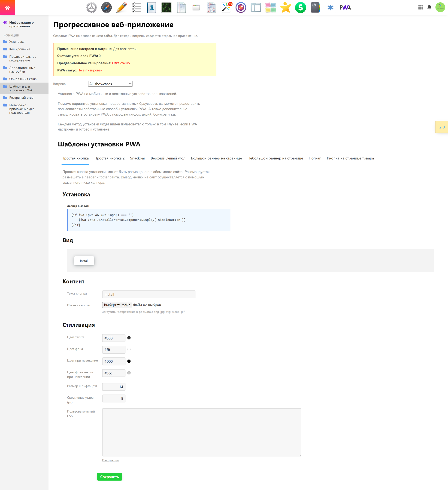Screen dimensions: 448x490
Task: Switch to the Snackbar tab
Action: [138, 158]
